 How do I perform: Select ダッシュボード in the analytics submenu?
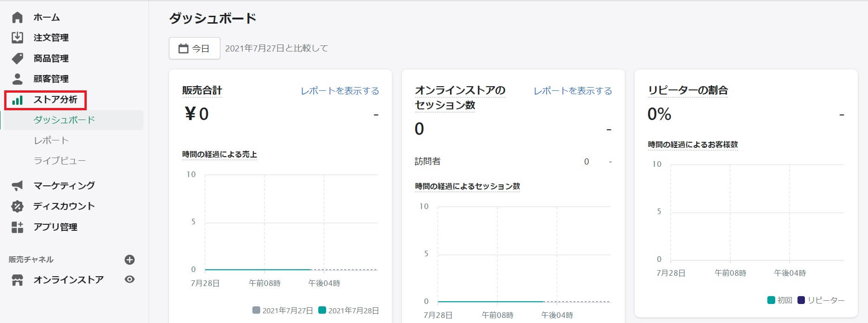tap(64, 120)
